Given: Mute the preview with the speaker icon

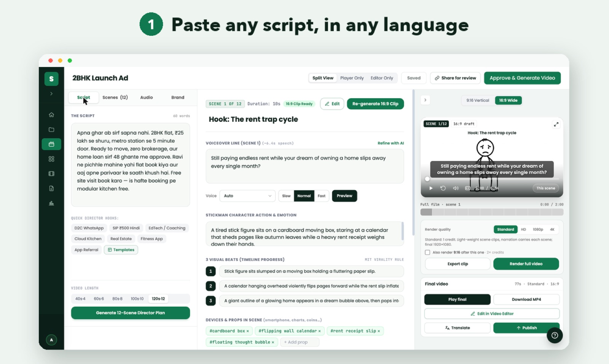Looking at the screenshot, I should pyautogui.click(x=456, y=188).
